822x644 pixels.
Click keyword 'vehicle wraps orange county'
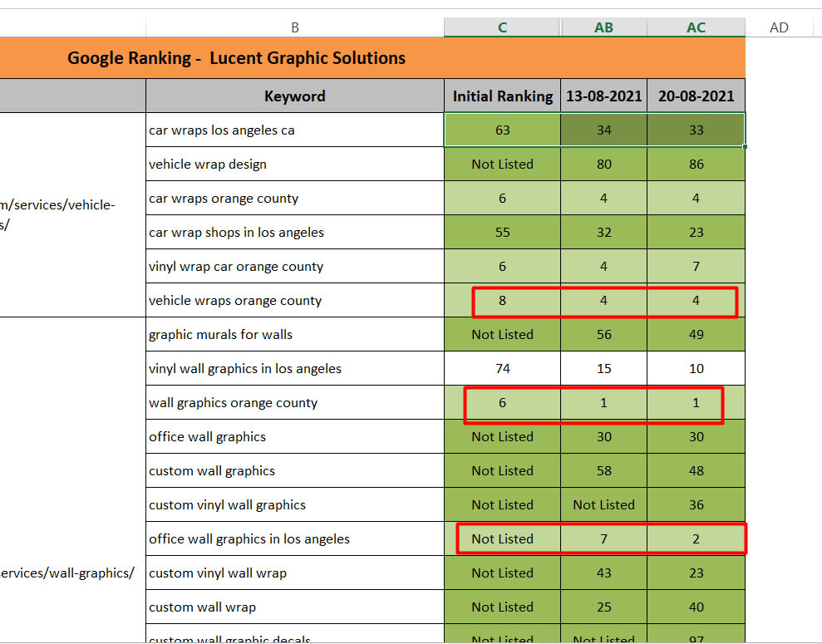point(294,300)
